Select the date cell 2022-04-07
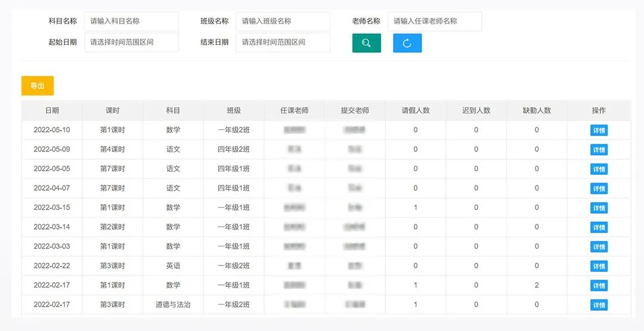Viewport: 644px width, 331px height. coord(52,188)
